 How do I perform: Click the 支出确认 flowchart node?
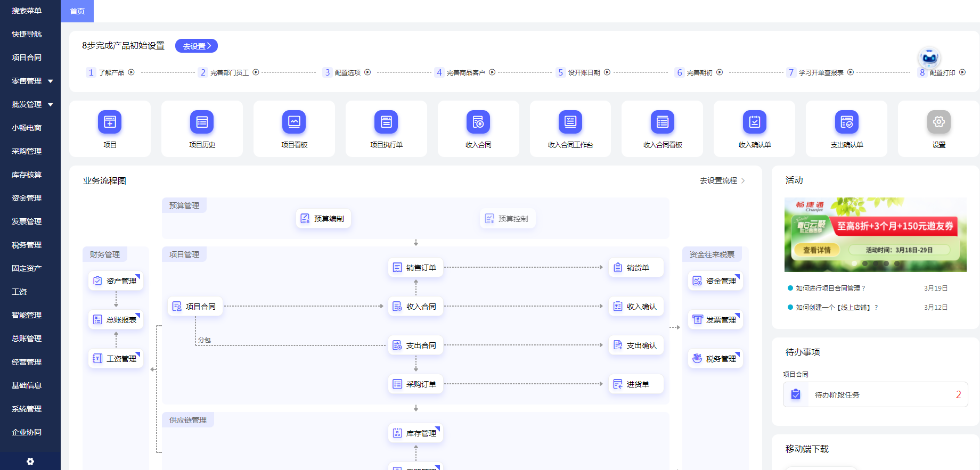[636, 345]
